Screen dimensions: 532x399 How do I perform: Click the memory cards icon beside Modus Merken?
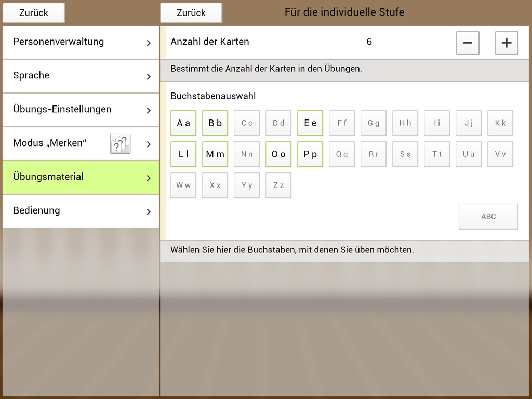pyautogui.click(x=120, y=143)
